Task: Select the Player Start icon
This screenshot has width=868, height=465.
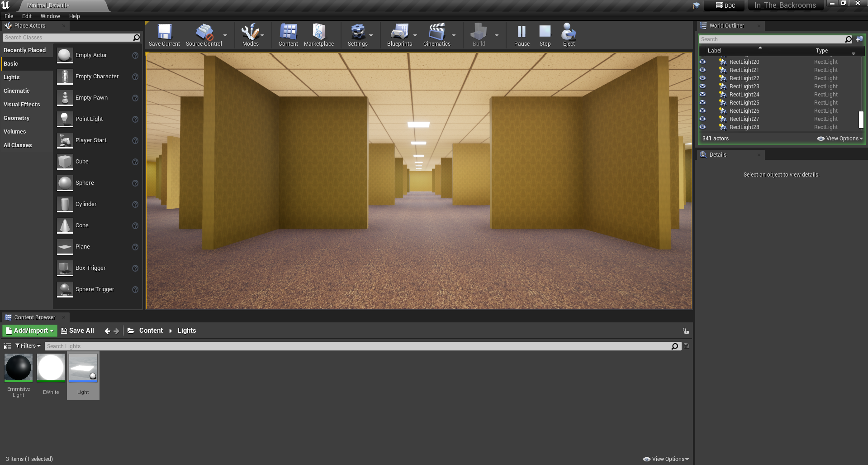Action: tap(65, 140)
